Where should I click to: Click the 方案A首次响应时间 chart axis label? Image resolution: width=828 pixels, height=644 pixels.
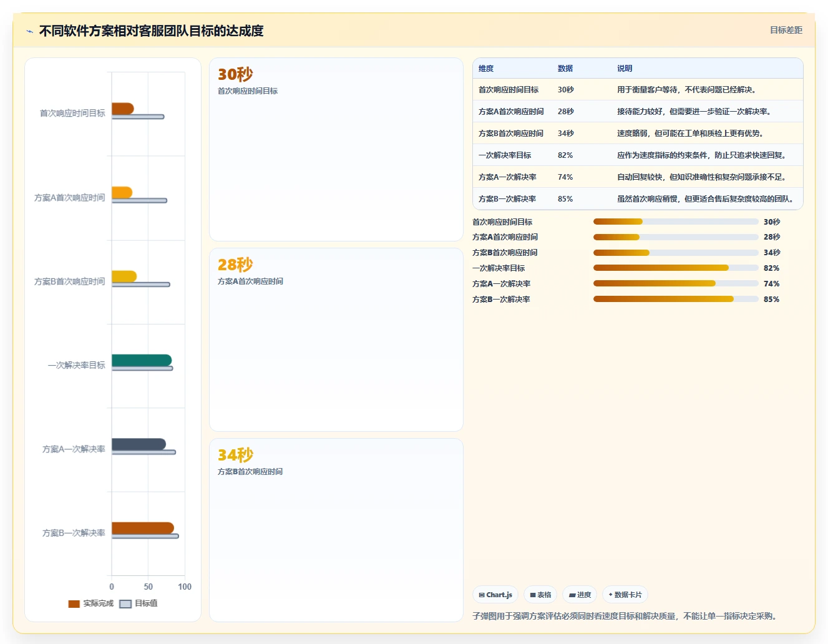point(69,198)
